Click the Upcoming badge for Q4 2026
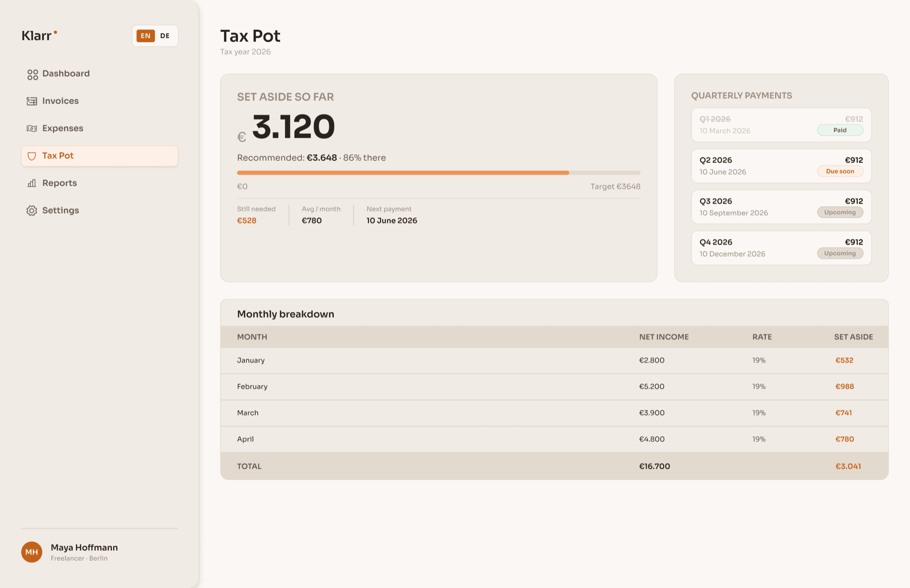 coord(840,253)
